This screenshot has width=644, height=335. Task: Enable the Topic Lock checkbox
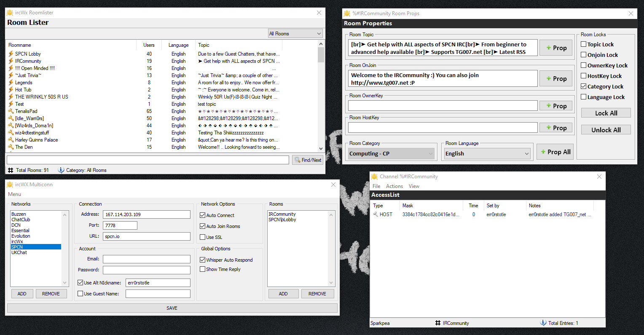(584, 44)
